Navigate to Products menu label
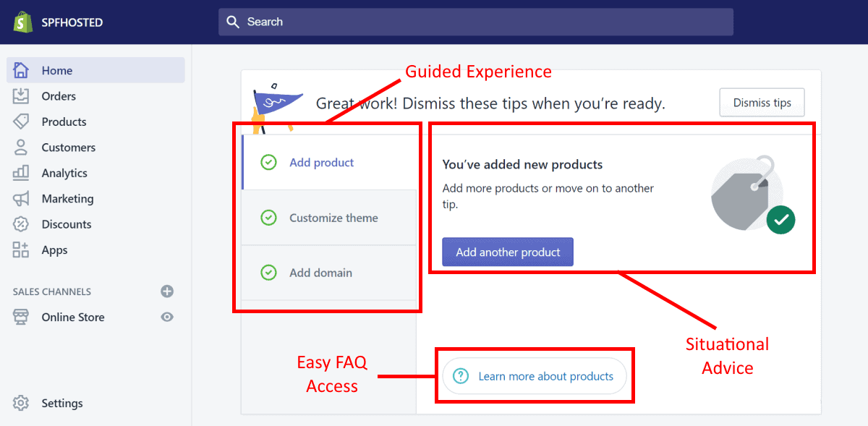Image resolution: width=868 pixels, height=426 pixels. [64, 122]
